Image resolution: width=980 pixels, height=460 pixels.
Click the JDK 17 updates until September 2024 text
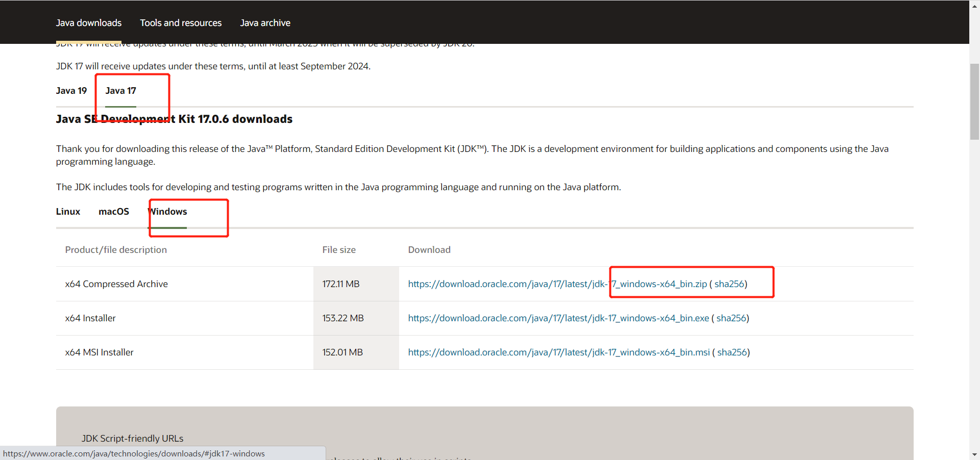(x=213, y=66)
